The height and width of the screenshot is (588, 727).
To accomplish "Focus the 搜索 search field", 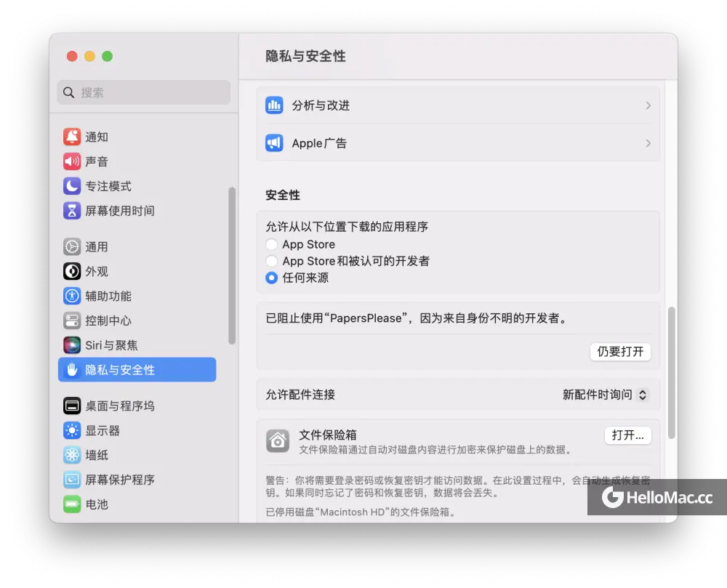I will [144, 92].
